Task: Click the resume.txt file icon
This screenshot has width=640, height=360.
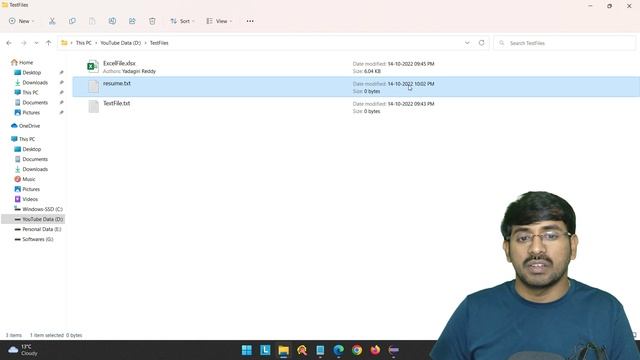Action: pos(93,87)
